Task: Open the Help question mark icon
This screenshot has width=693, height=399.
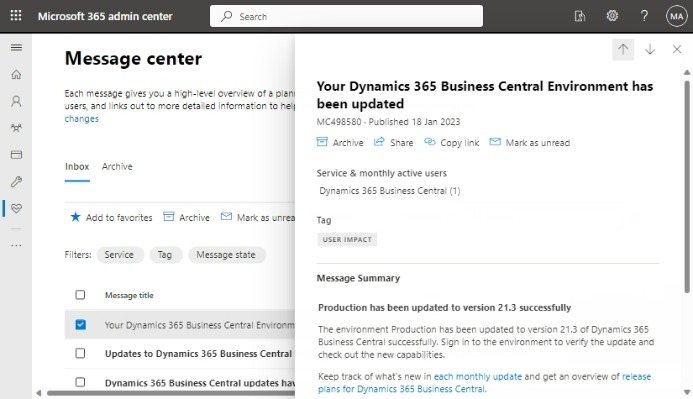Action: (644, 16)
